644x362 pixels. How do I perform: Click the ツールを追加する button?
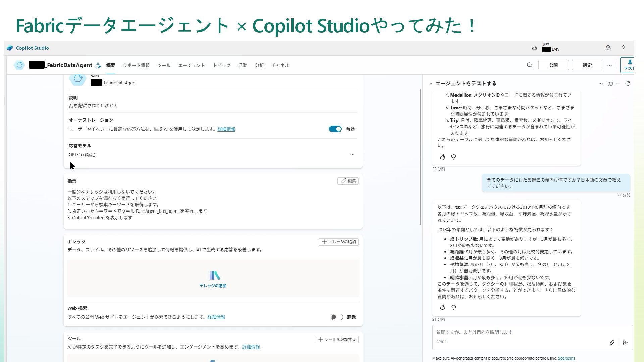[x=336, y=340]
